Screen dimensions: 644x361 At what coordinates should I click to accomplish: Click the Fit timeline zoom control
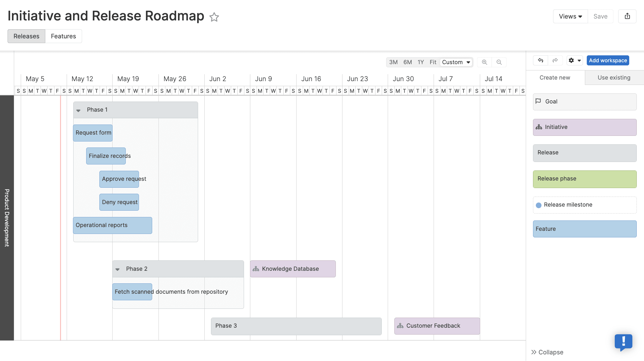coord(433,62)
